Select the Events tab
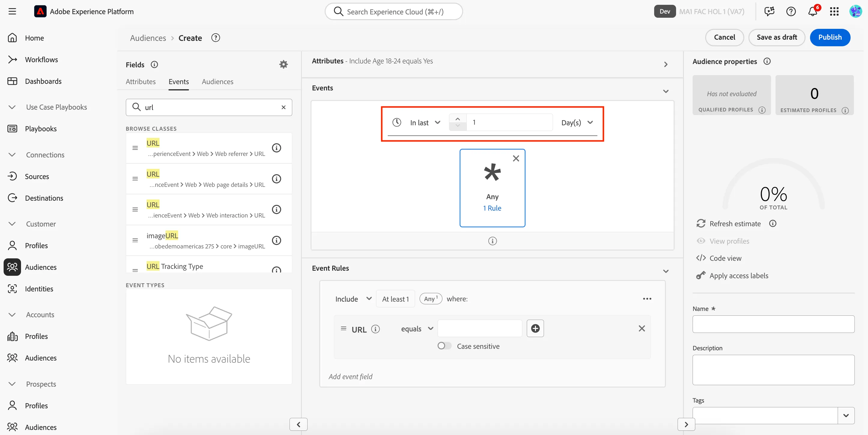 click(179, 81)
